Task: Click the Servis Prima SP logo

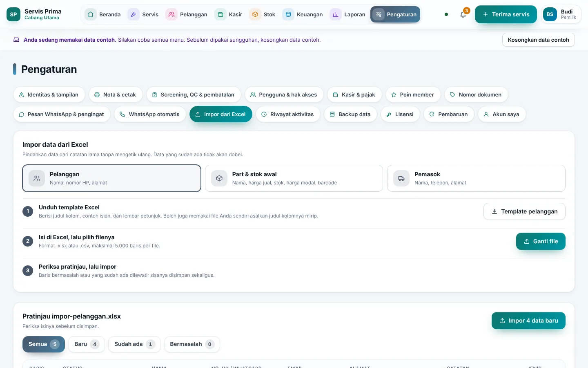Action: (13, 14)
